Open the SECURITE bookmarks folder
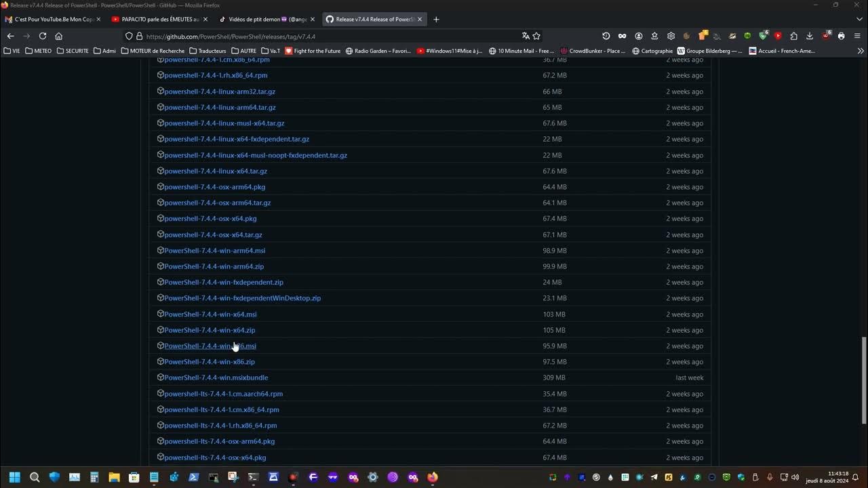Screen dimensions: 868x488 pyautogui.click(x=73, y=51)
